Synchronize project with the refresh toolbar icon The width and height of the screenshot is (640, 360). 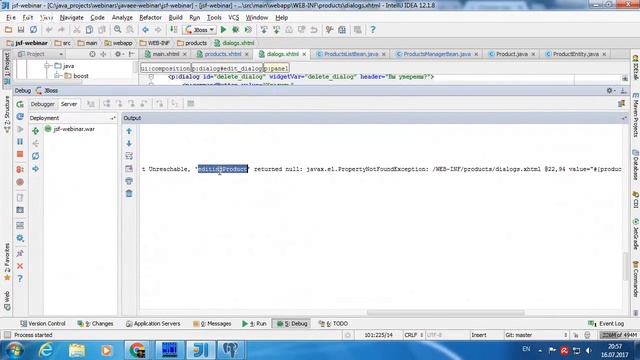(33, 30)
